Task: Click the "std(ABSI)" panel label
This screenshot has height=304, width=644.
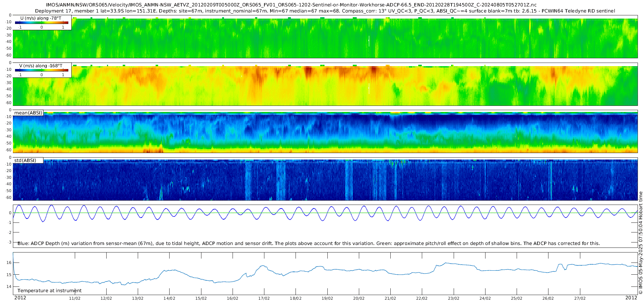Action: (x=25, y=161)
